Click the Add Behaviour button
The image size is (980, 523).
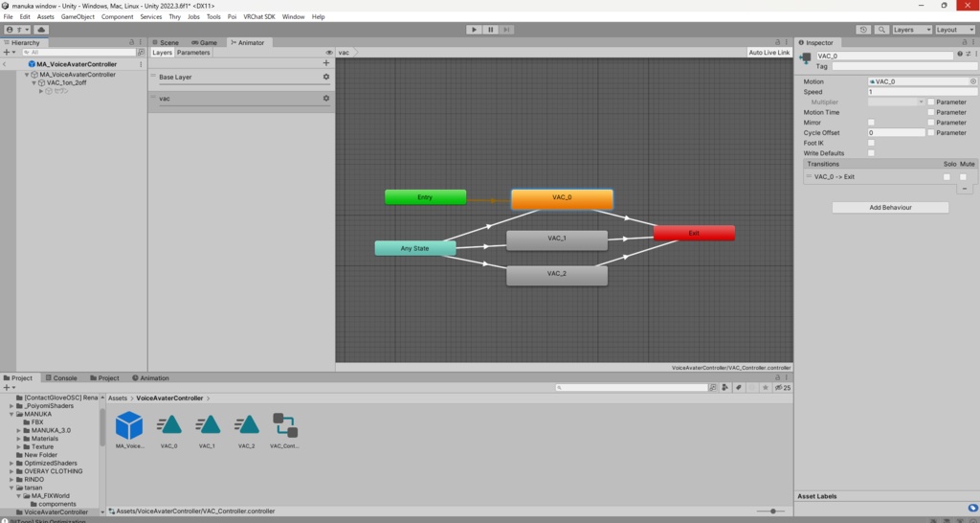890,207
